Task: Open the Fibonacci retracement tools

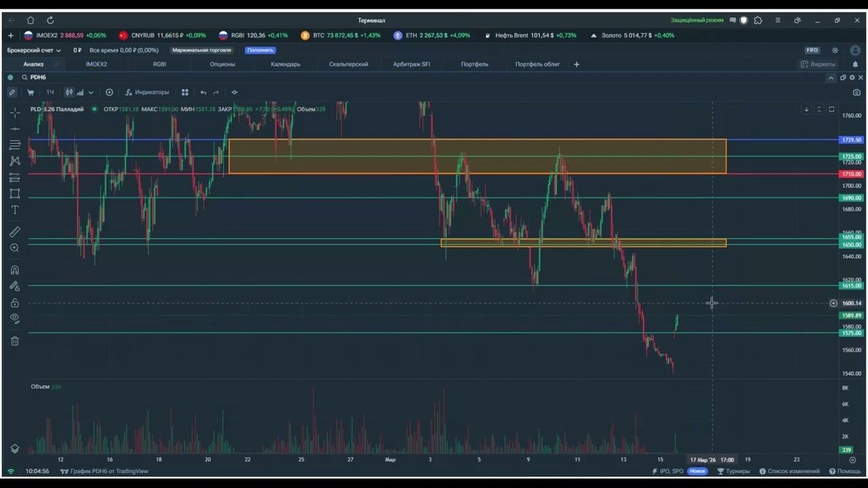Action: (x=15, y=144)
